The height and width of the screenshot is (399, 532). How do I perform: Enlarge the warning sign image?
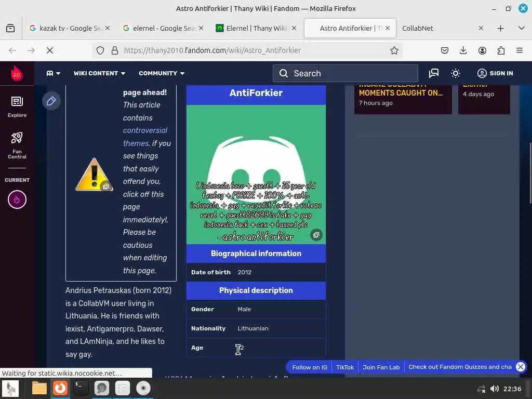tap(106, 187)
